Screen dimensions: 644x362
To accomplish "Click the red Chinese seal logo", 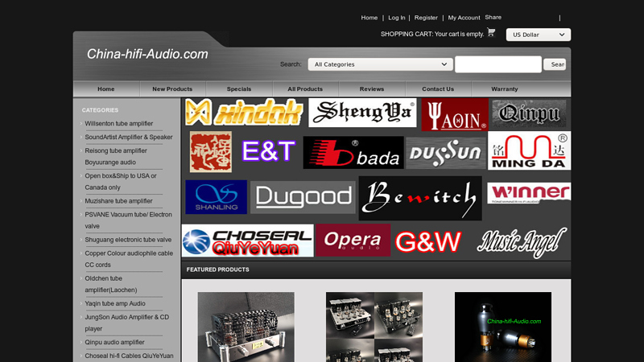I will tap(211, 152).
